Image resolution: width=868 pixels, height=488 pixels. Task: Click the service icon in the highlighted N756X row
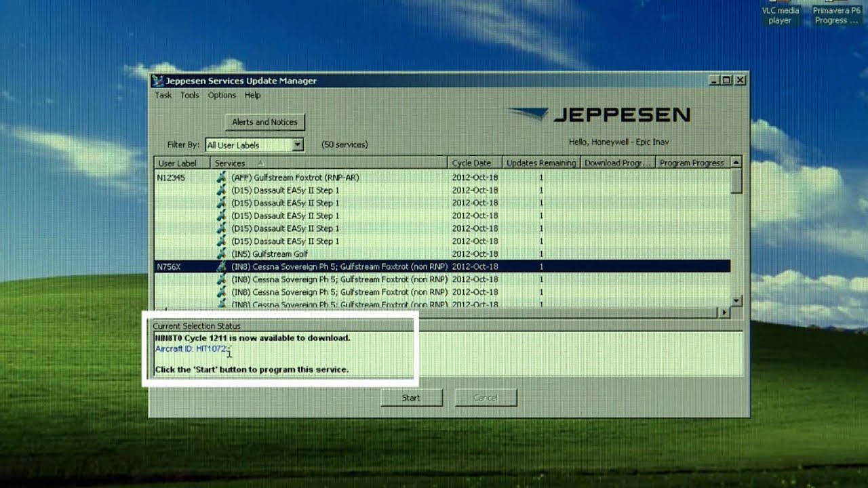[221, 267]
